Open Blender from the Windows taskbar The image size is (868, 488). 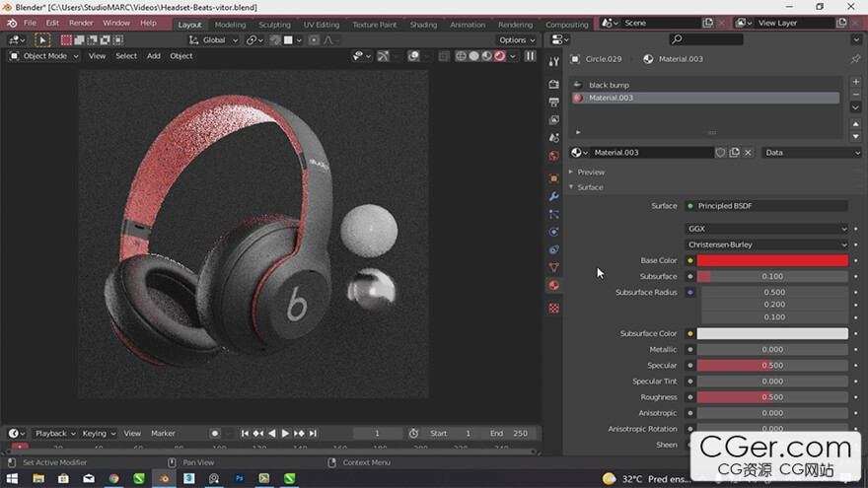164,478
